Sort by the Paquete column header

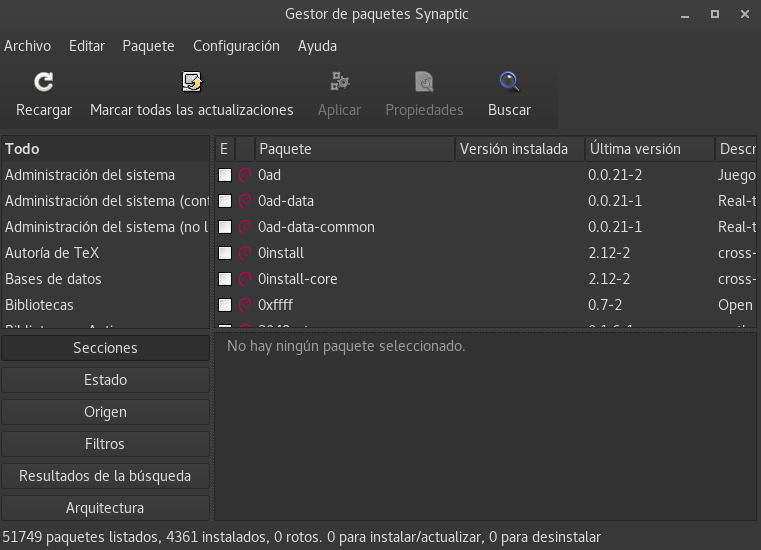click(354, 149)
